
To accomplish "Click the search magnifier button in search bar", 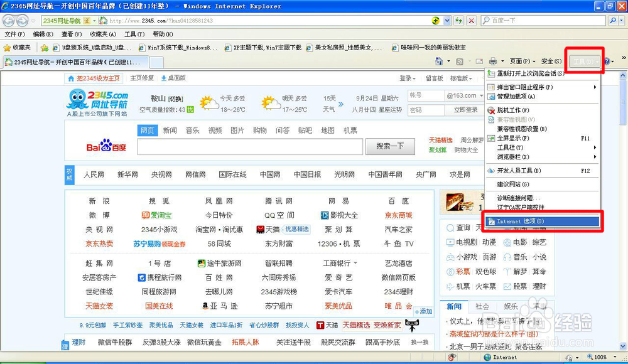I will [613, 20].
